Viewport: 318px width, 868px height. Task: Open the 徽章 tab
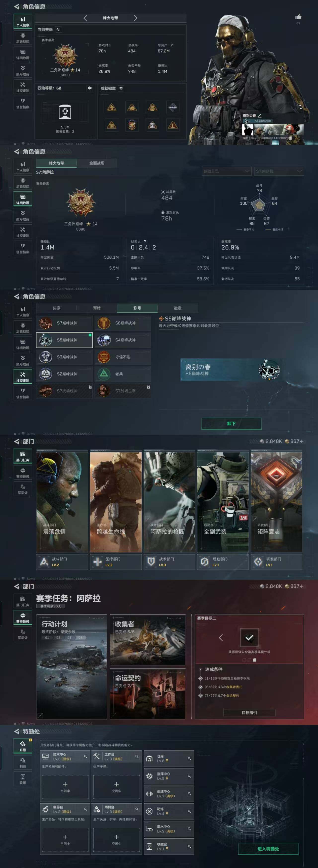178,308
